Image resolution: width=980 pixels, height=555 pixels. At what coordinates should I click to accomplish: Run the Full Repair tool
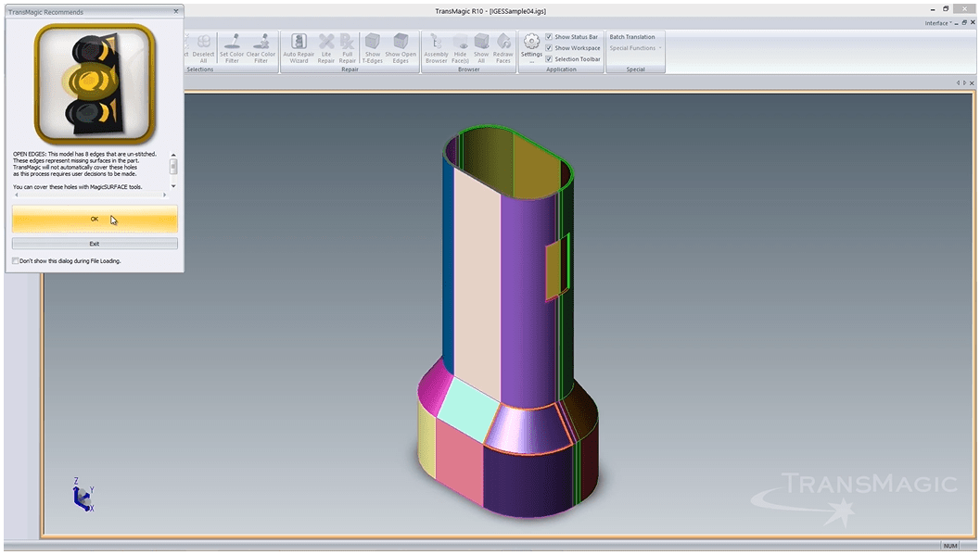pyautogui.click(x=347, y=47)
